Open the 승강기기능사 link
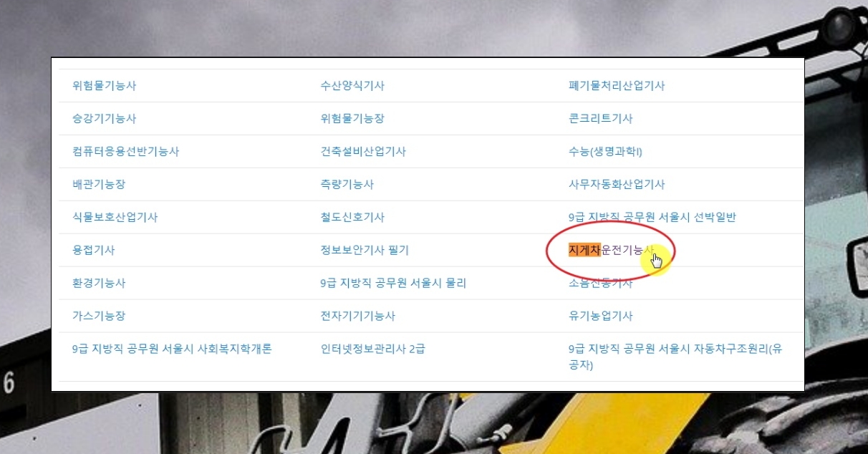Screen dimensions: 868x454 click(105, 119)
